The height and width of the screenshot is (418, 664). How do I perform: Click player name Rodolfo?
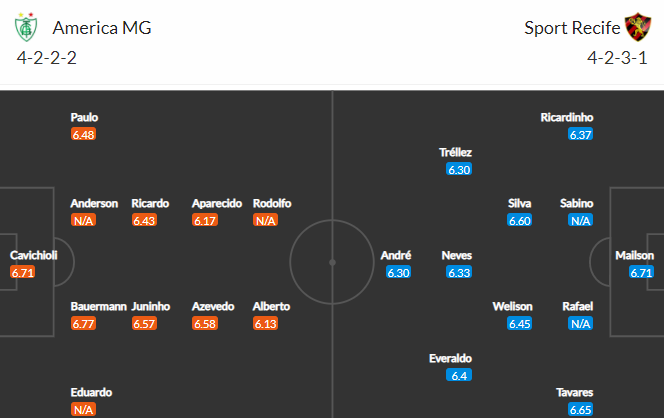(x=272, y=203)
